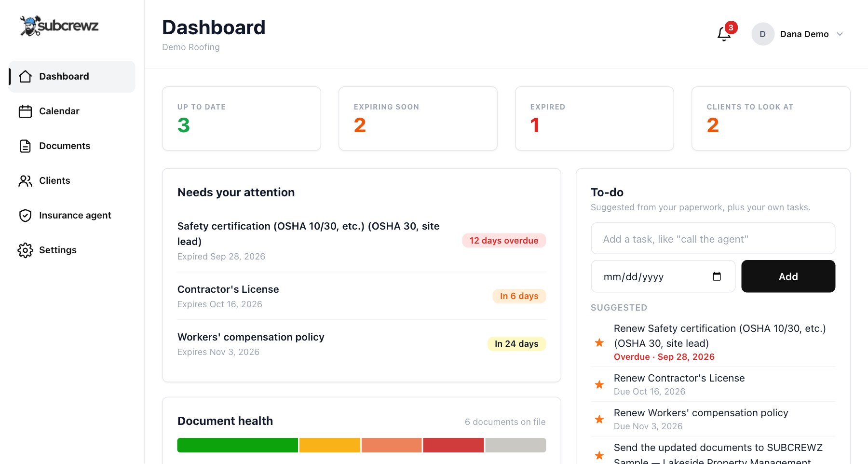Click the Add task button
The image size is (868, 464).
point(788,276)
